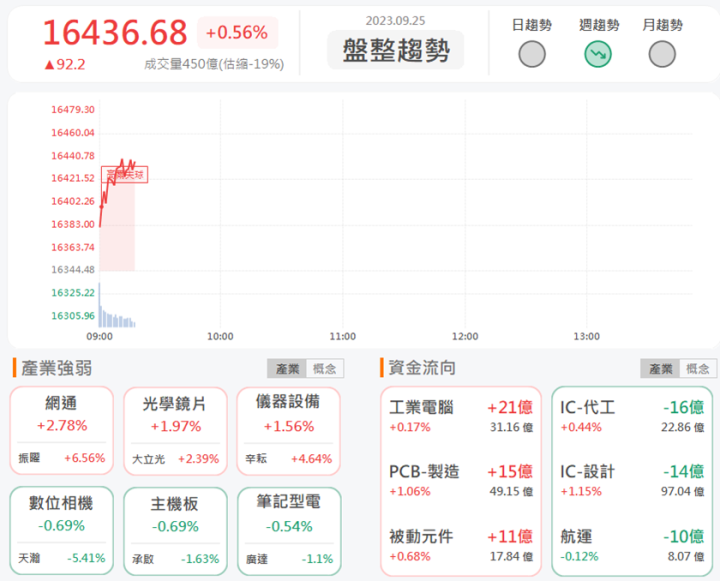Open the 儀器設備 industry card
720x581 pixels.
tap(289, 431)
